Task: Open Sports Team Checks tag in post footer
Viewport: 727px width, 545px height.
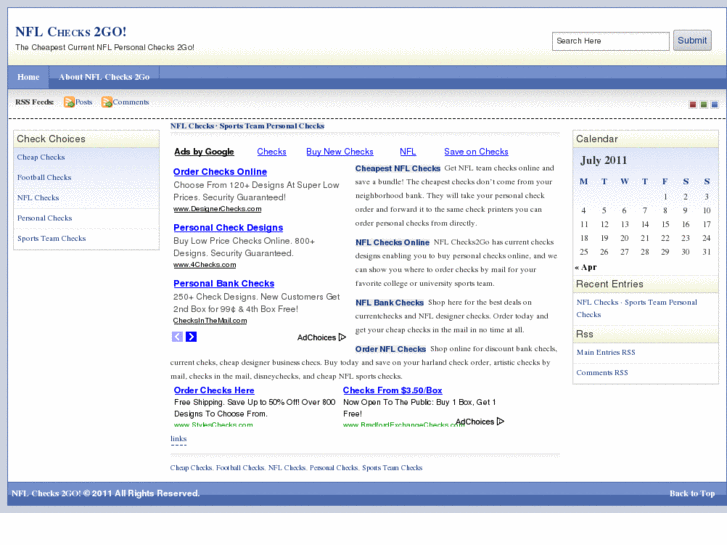Action: [392, 468]
